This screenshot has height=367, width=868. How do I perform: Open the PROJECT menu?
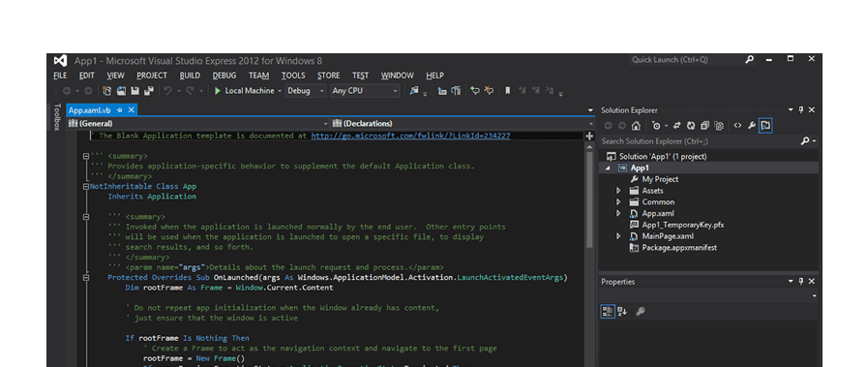pyautogui.click(x=152, y=76)
